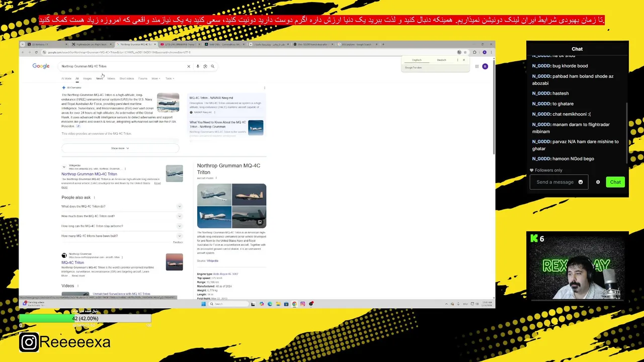This screenshot has height=362, width=644.
Task: Click the Wikipedia source link in knowledge panel
Action: pos(213,260)
